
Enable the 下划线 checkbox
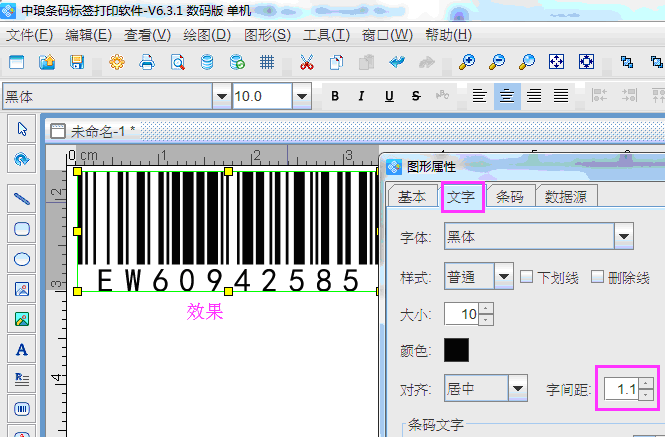pos(527,277)
